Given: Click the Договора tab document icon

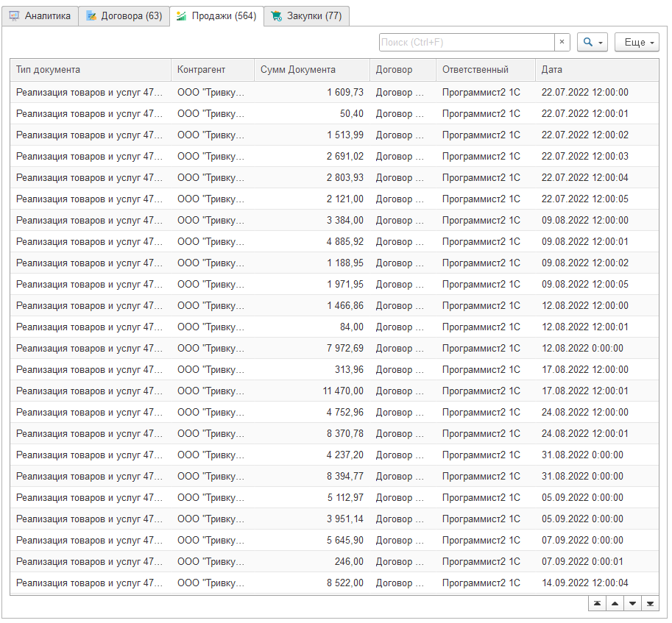Looking at the screenshot, I should tap(91, 16).
